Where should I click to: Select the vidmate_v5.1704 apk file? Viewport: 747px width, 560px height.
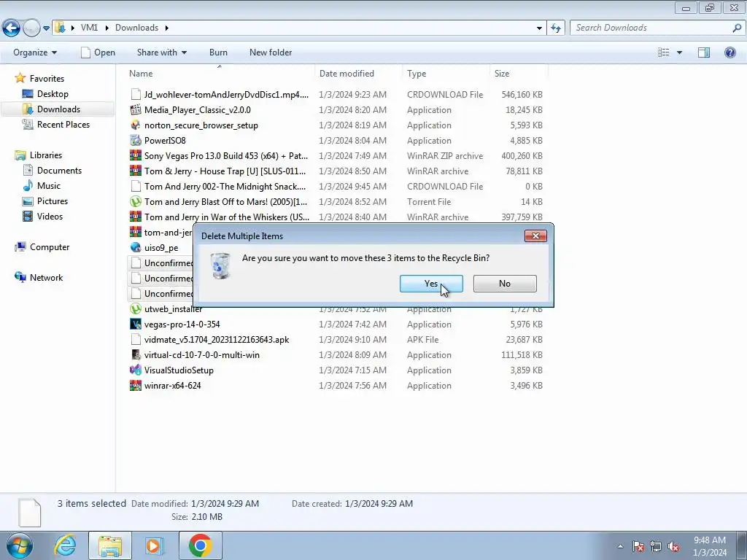coord(217,340)
